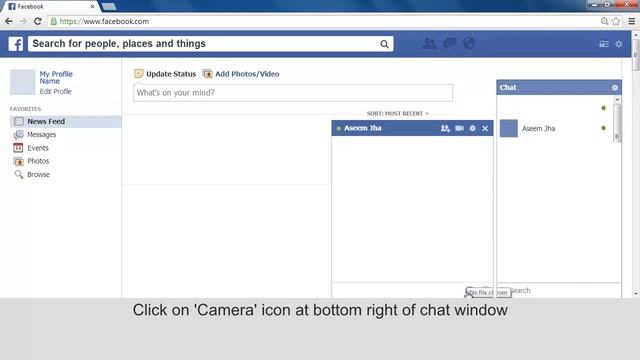Open News Feed in favorites
The height and width of the screenshot is (360, 640).
click(65, 122)
